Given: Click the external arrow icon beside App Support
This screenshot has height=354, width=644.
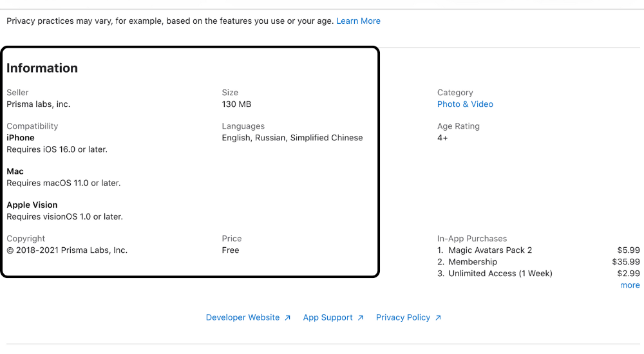Looking at the screenshot, I should pyautogui.click(x=361, y=318).
